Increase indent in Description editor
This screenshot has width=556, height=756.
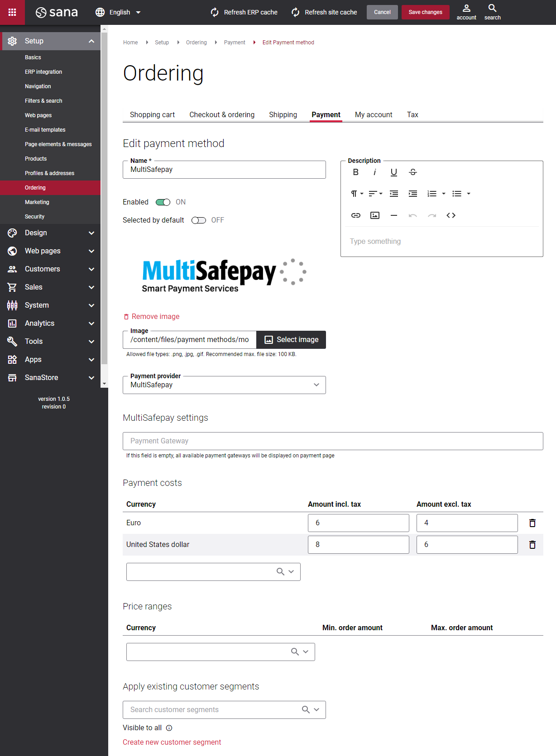(x=413, y=194)
